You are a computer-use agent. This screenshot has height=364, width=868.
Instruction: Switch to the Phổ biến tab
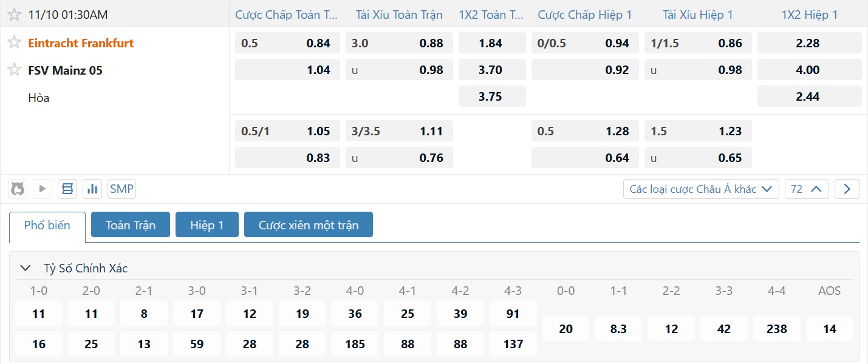click(x=47, y=225)
